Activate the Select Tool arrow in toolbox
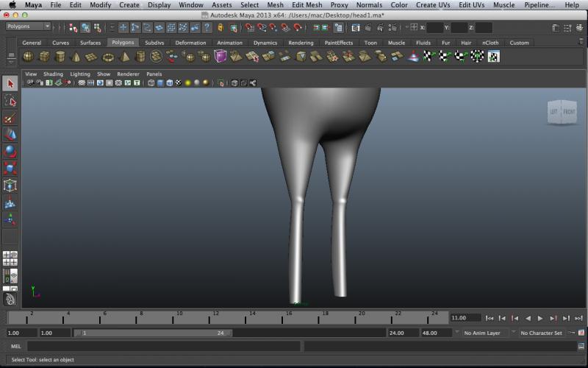 tap(10, 84)
